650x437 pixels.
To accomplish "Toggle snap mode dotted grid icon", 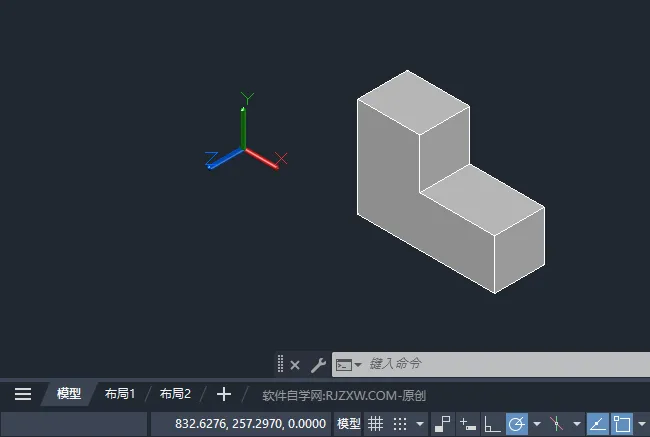I will click(x=400, y=424).
